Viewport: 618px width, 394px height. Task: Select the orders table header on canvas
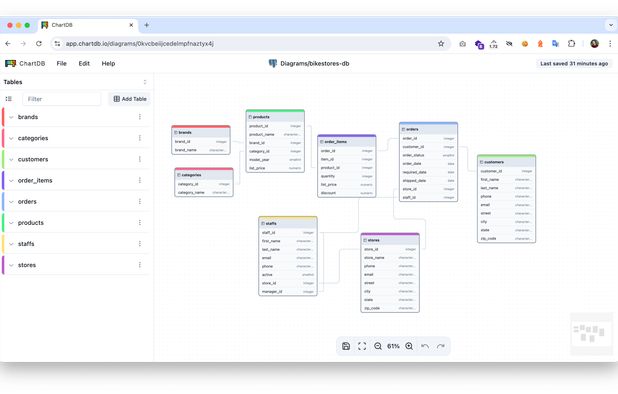(x=428, y=129)
